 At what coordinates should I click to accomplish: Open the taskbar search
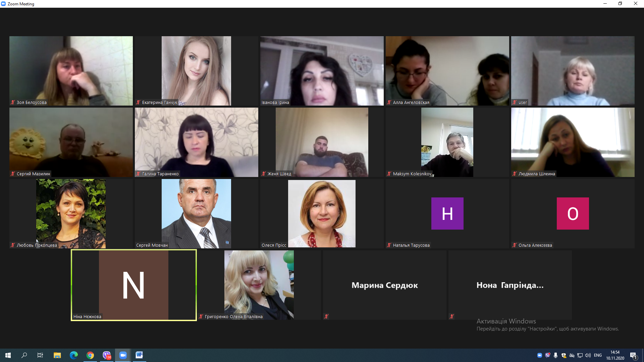(24, 355)
